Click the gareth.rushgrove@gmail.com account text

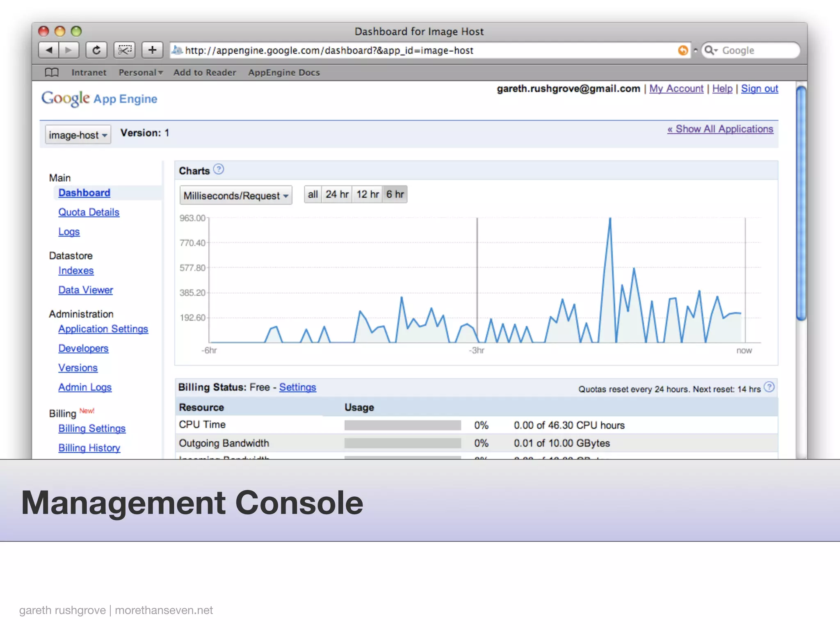(x=568, y=89)
